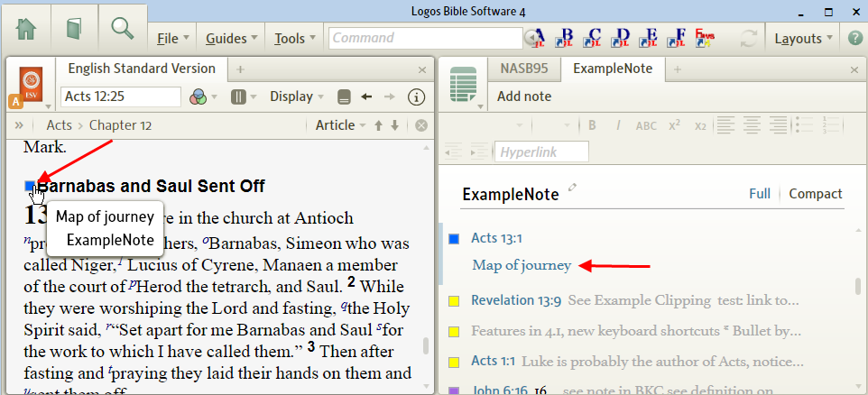Click shortcut icon D in toolbar
868x395 pixels.
point(622,38)
